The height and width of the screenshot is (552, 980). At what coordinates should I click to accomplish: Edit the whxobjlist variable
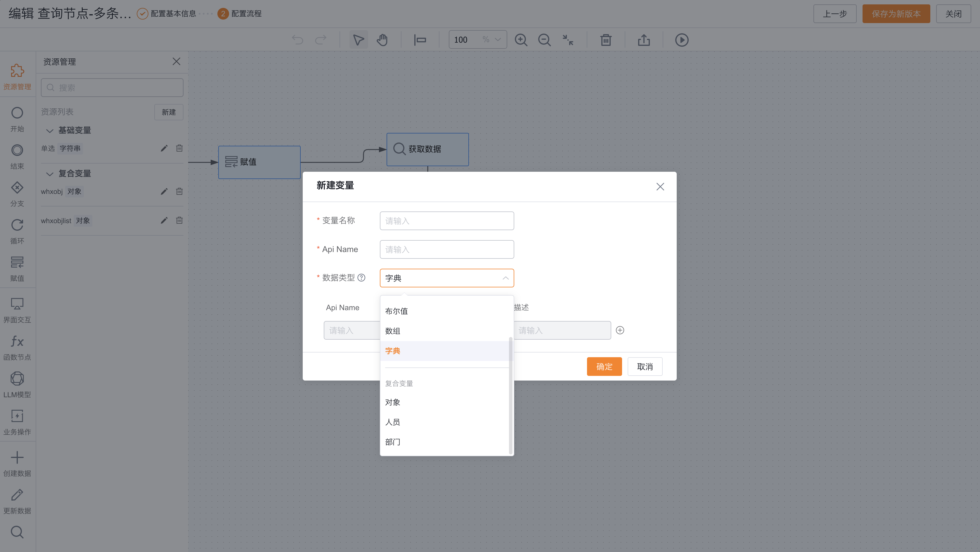click(164, 221)
